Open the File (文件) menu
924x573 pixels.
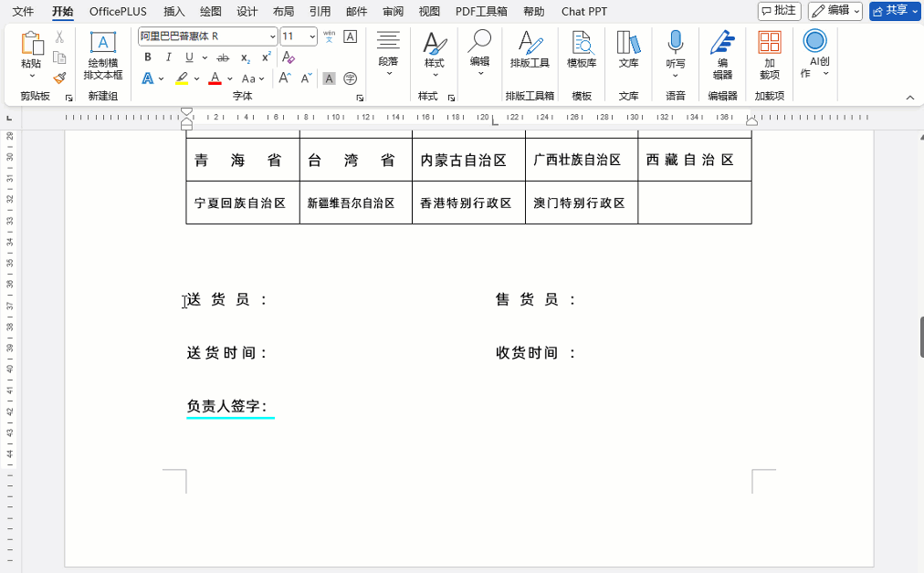coord(23,11)
